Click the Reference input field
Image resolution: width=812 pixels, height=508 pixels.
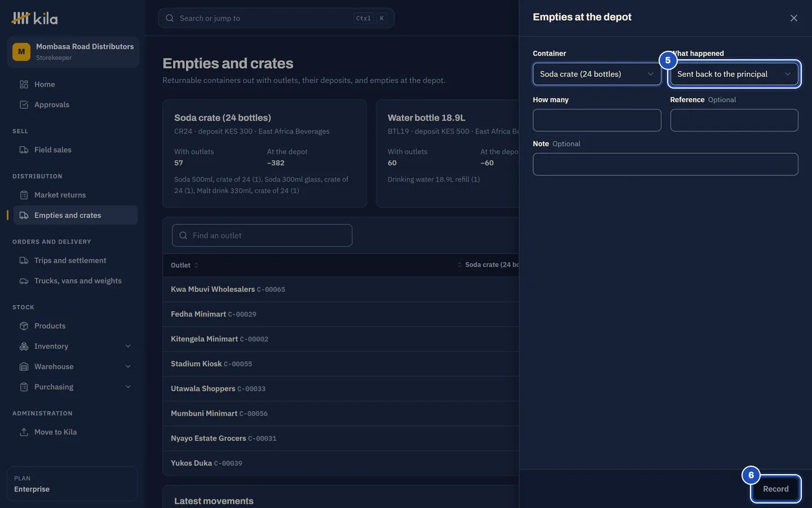[734, 120]
